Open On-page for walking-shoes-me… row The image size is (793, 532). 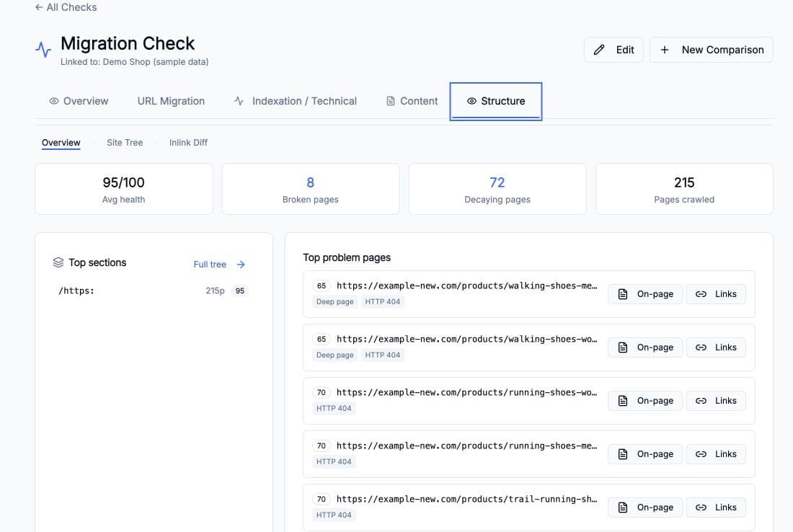[644, 294]
